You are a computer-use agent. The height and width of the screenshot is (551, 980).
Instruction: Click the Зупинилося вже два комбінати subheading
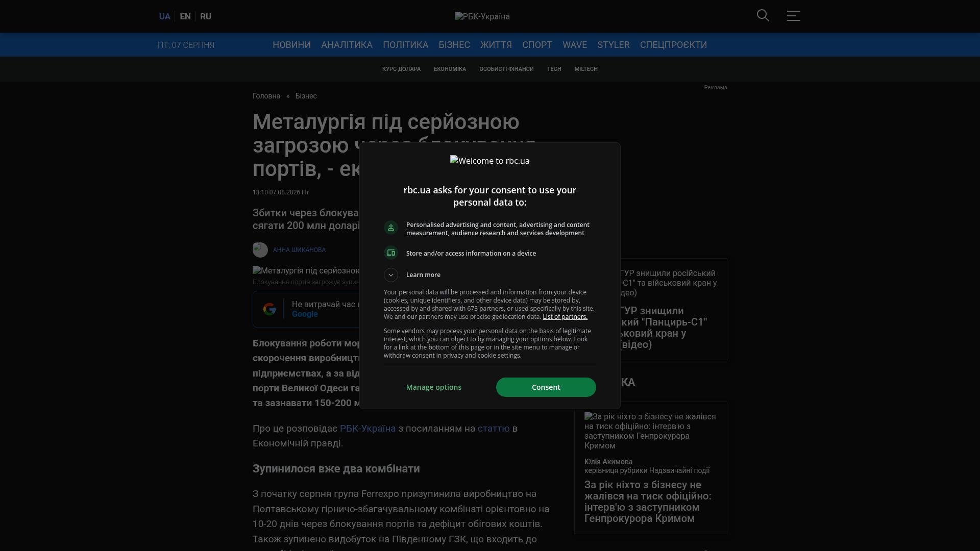(x=336, y=469)
